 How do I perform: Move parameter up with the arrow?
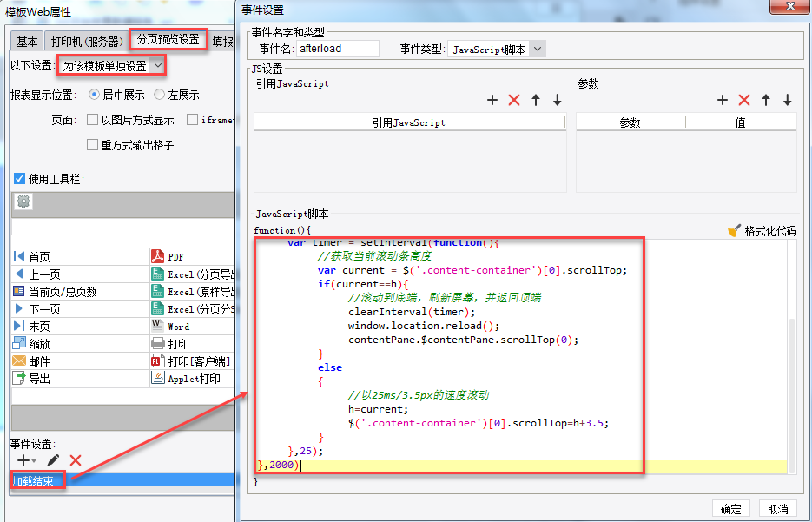point(766,100)
